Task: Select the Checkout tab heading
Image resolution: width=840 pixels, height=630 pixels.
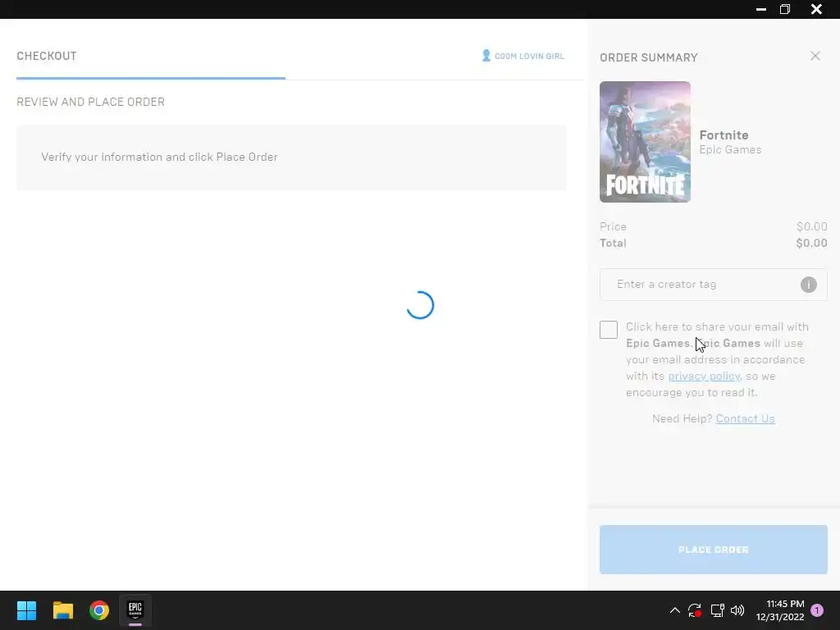Action: [x=47, y=56]
